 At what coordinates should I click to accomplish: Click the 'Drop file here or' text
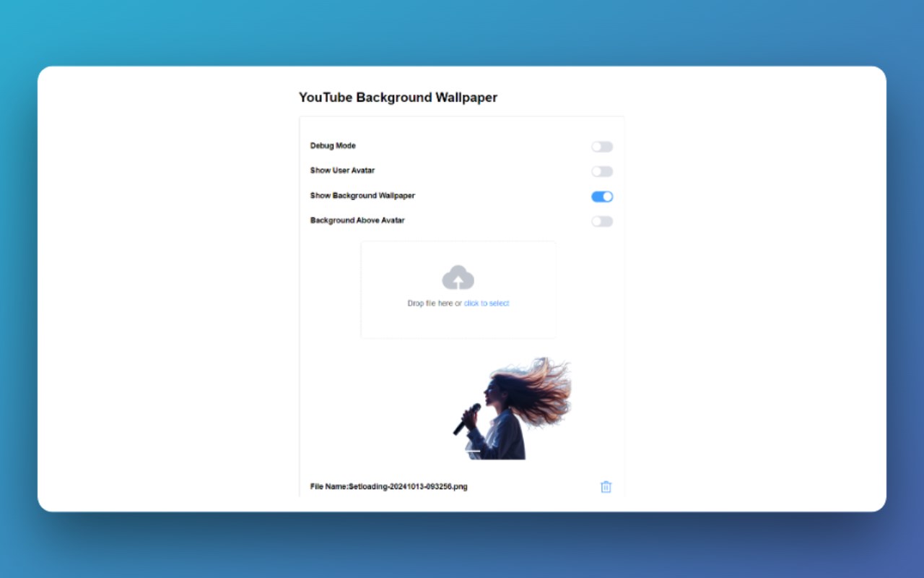click(435, 303)
